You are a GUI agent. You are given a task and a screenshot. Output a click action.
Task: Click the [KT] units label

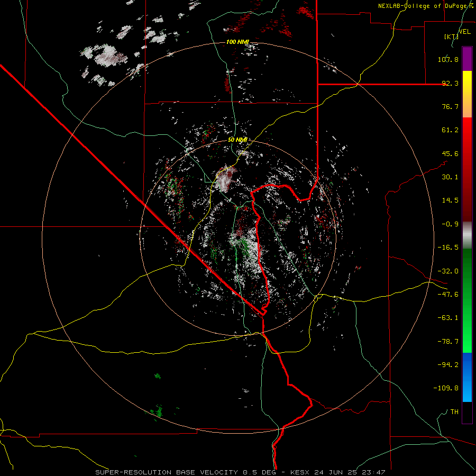tap(451, 36)
